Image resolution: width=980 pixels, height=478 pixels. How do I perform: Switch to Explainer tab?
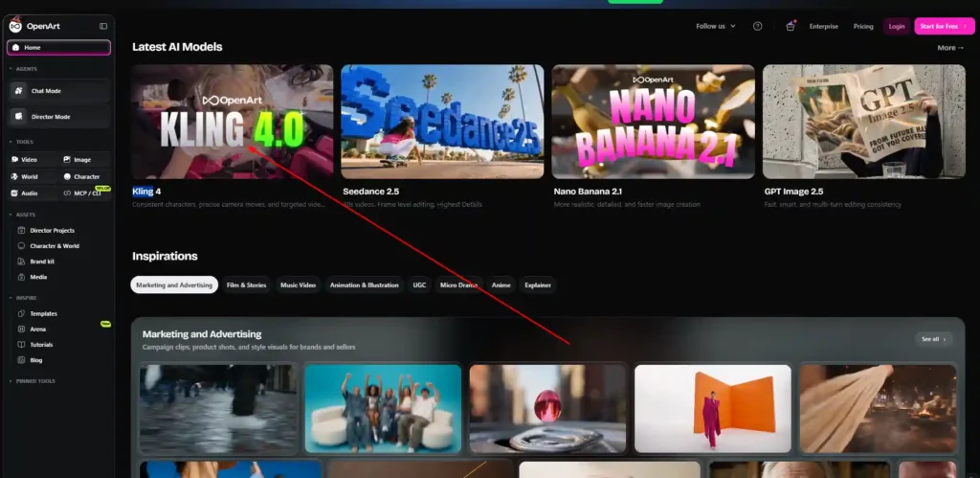(538, 285)
